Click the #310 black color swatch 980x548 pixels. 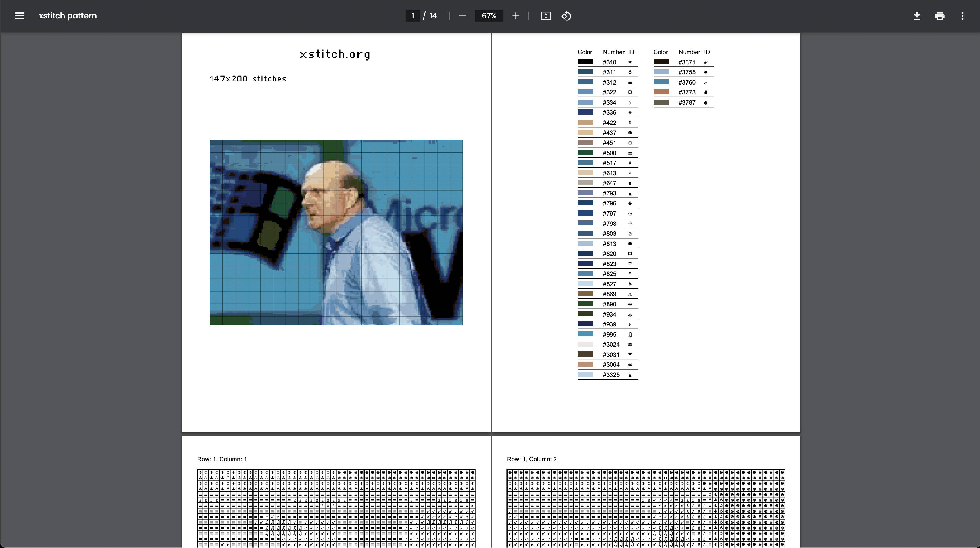pos(585,62)
